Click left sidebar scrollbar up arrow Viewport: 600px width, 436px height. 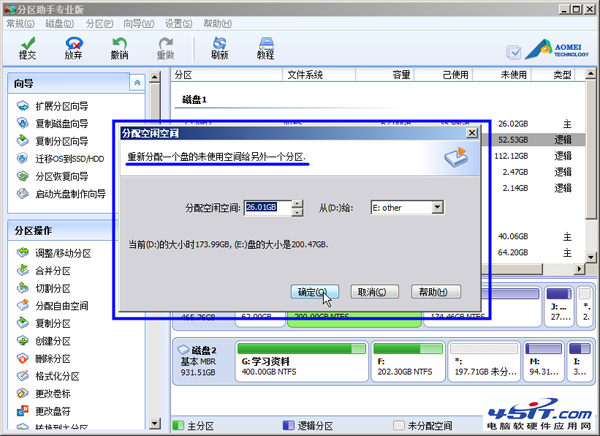click(155, 77)
